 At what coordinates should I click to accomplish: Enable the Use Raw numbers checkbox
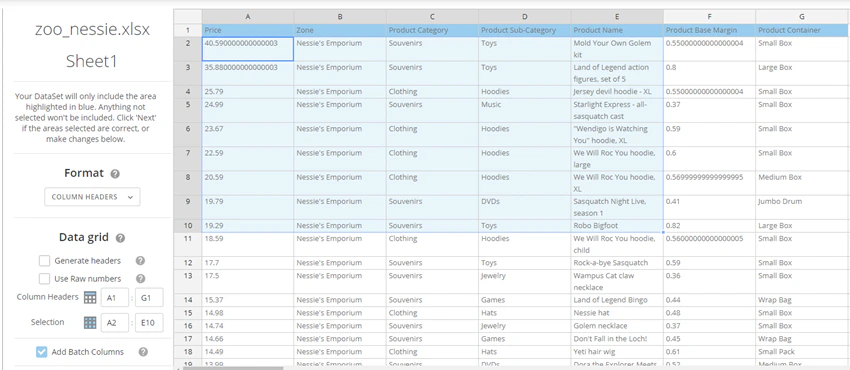pos(44,278)
